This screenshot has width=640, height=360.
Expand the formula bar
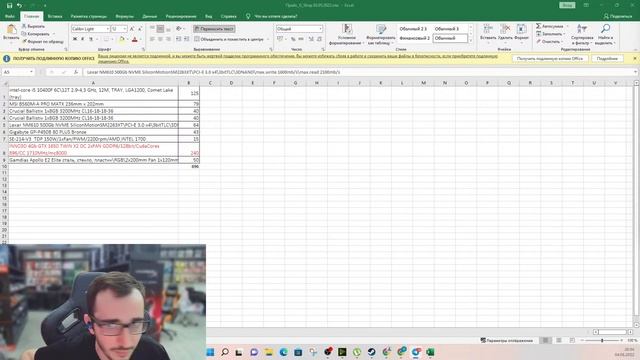[636, 72]
